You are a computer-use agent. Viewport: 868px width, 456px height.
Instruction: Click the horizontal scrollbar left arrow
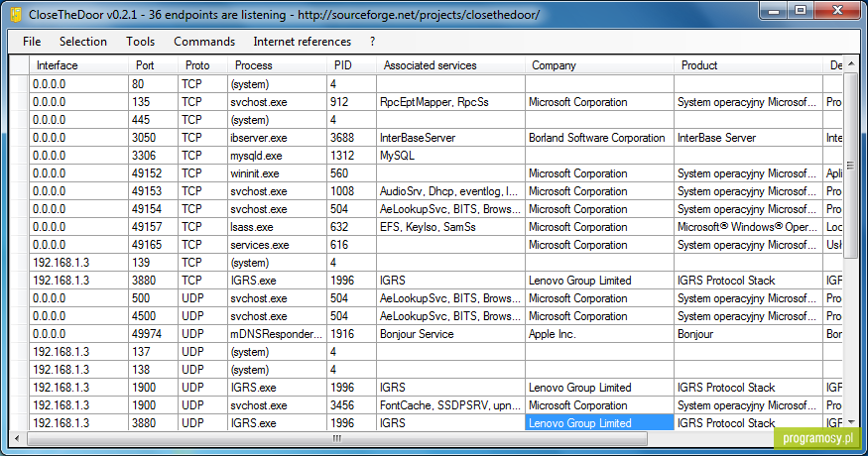click(x=17, y=439)
